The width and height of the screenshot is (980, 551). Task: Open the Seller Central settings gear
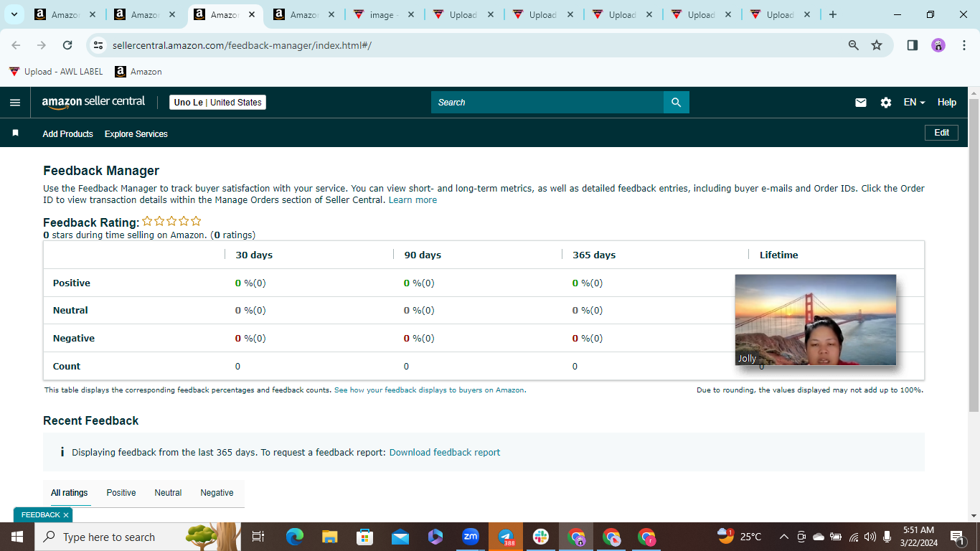pos(886,103)
